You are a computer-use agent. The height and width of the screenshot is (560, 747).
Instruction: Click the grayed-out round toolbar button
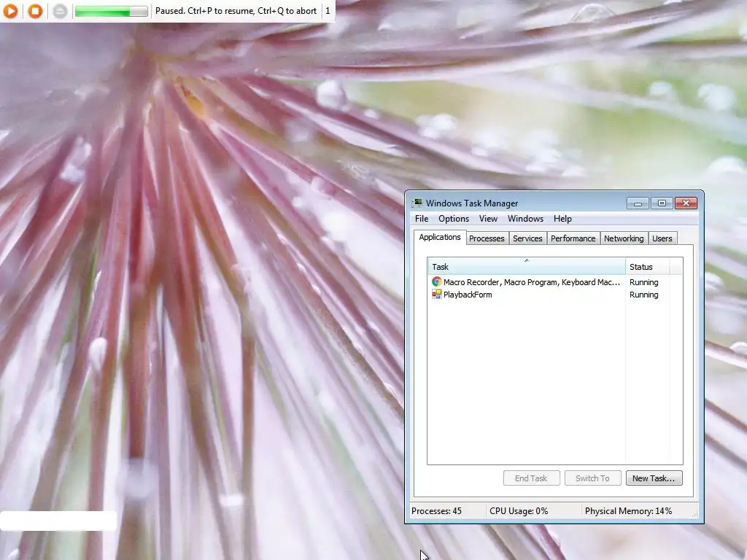60,11
